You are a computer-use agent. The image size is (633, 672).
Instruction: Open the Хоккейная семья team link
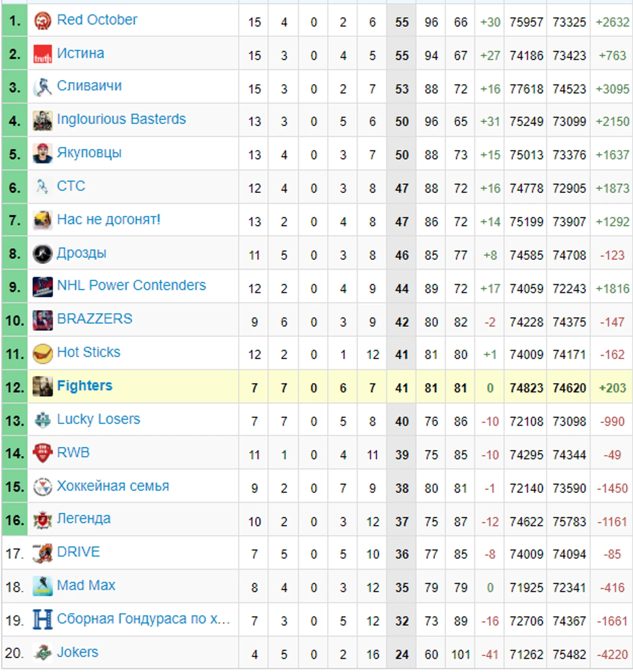[x=113, y=486]
